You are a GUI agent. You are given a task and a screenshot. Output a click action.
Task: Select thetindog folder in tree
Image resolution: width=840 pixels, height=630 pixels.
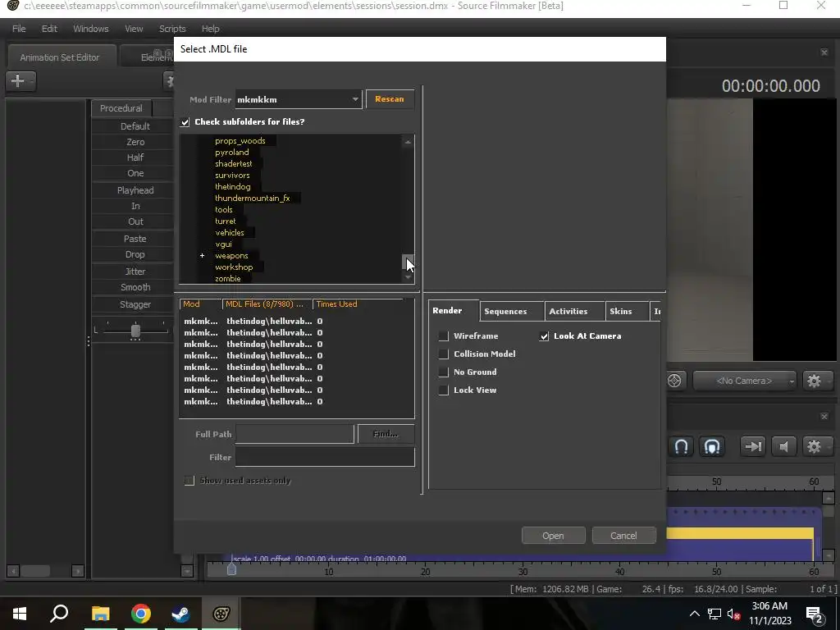tap(232, 186)
